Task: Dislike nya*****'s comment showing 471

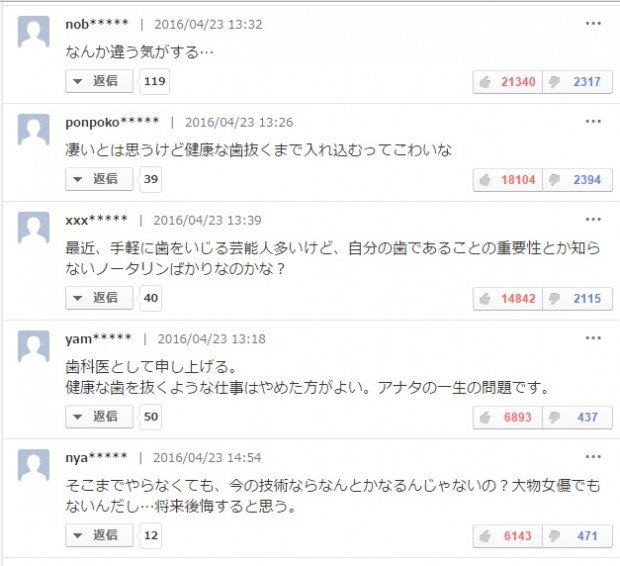Action: [578, 536]
